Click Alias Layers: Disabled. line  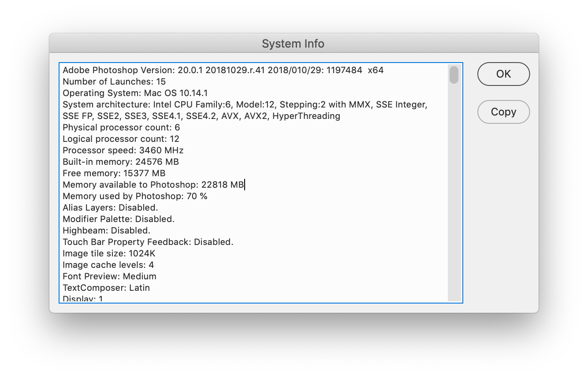pyautogui.click(x=110, y=208)
